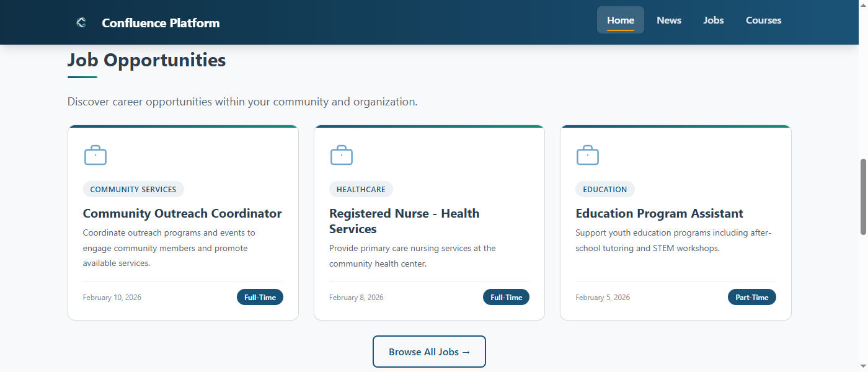The image size is (868, 372).
Task: Click the EDUCATION category badge
Action: 605,189
